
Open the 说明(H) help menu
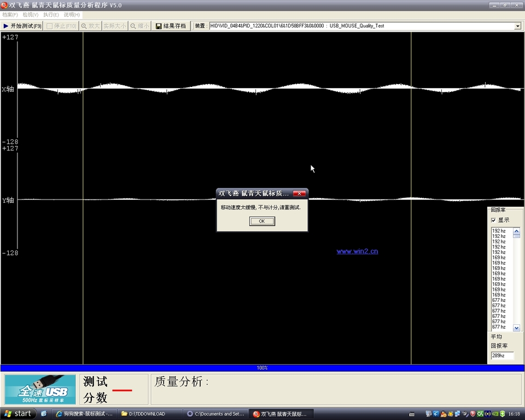[x=72, y=14]
